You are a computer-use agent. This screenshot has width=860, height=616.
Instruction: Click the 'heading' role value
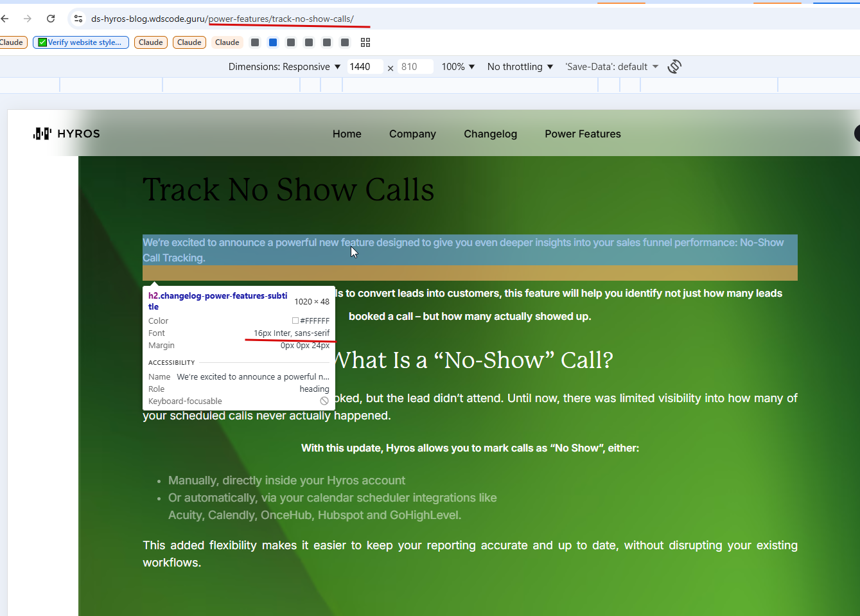pyautogui.click(x=314, y=389)
